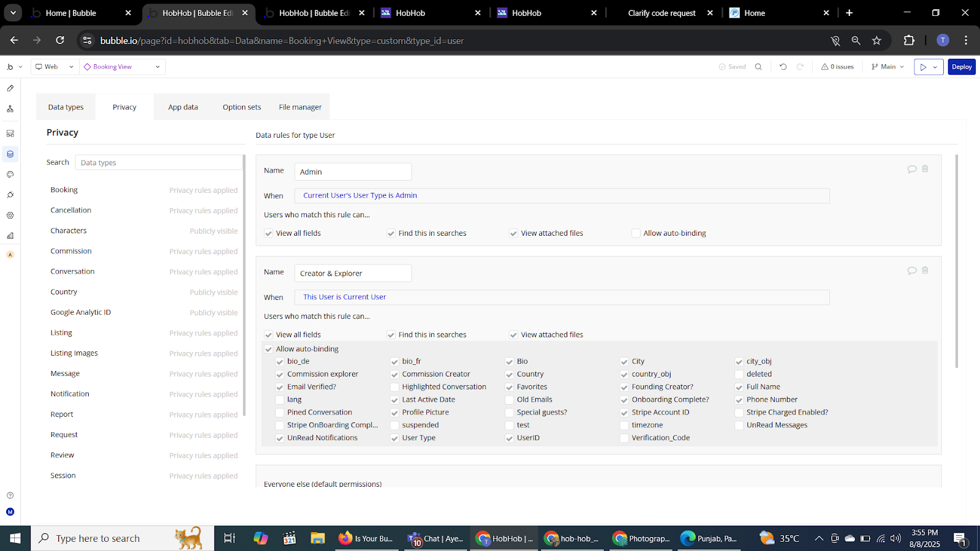Switch to Data types tab
Viewport: 980px width, 551px height.
click(66, 107)
